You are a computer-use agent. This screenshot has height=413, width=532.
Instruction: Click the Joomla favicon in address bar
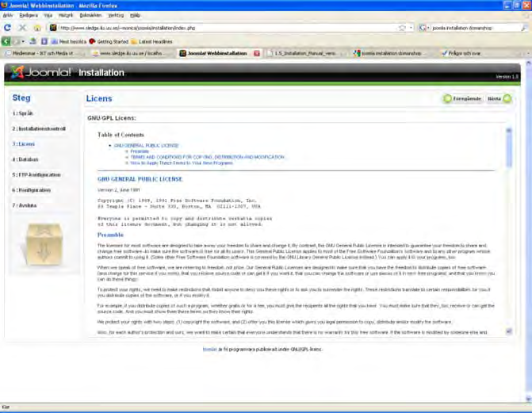[x=53, y=28]
